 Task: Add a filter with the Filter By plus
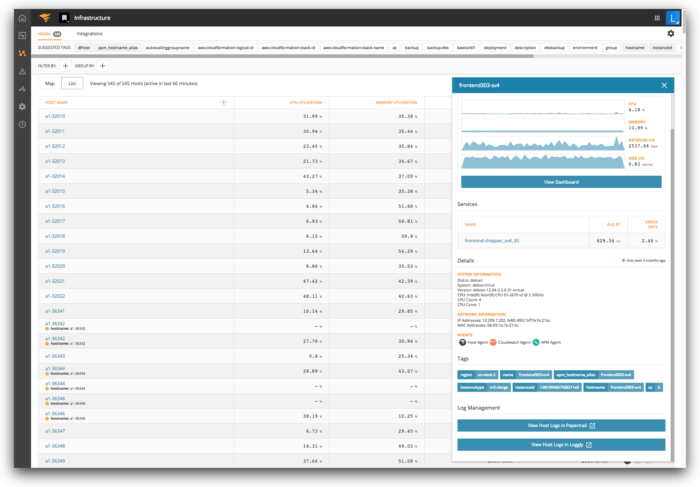tap(64, 65)
